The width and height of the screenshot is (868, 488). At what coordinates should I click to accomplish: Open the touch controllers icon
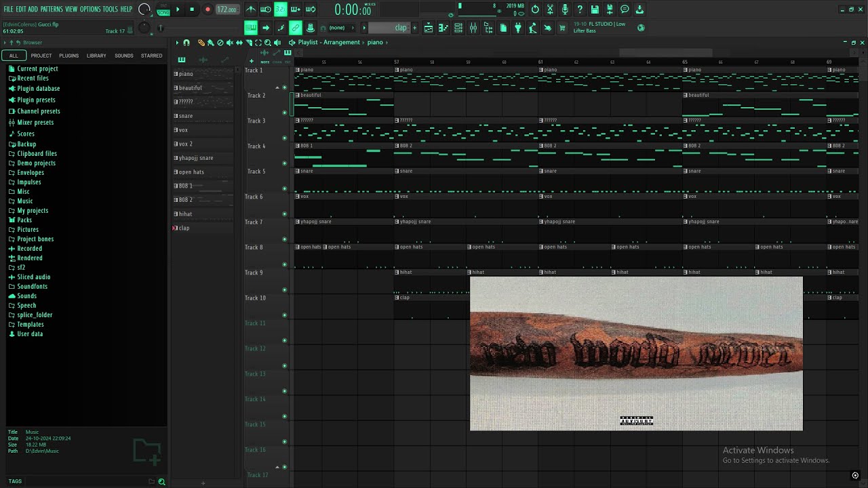tap(547, 28)
